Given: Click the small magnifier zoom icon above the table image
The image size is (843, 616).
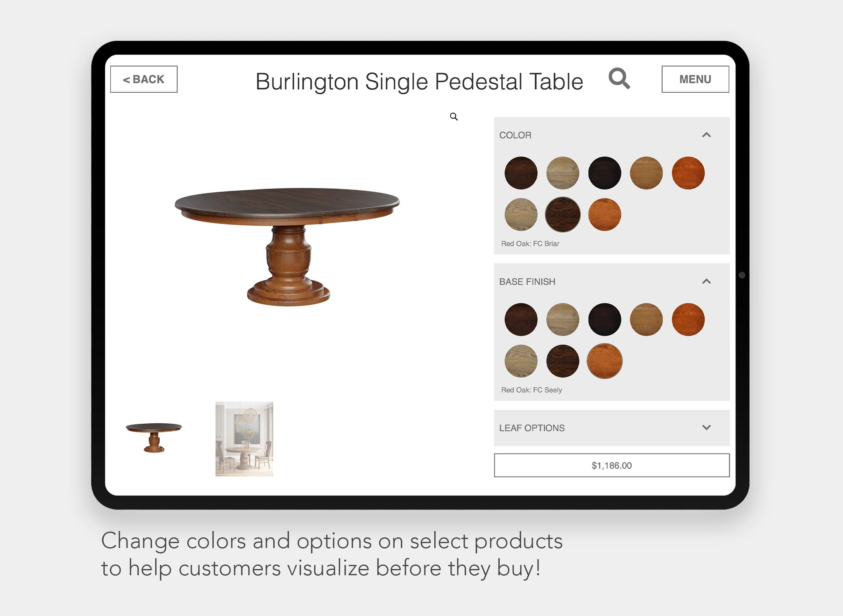Looking at the screenshot, I should pos(454,117).
